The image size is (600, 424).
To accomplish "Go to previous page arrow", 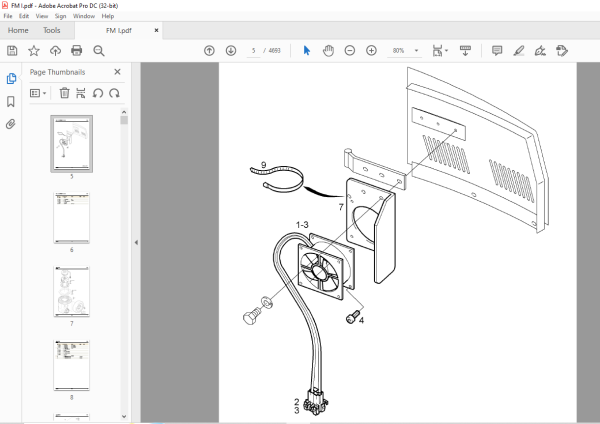I will click(209, 51).
